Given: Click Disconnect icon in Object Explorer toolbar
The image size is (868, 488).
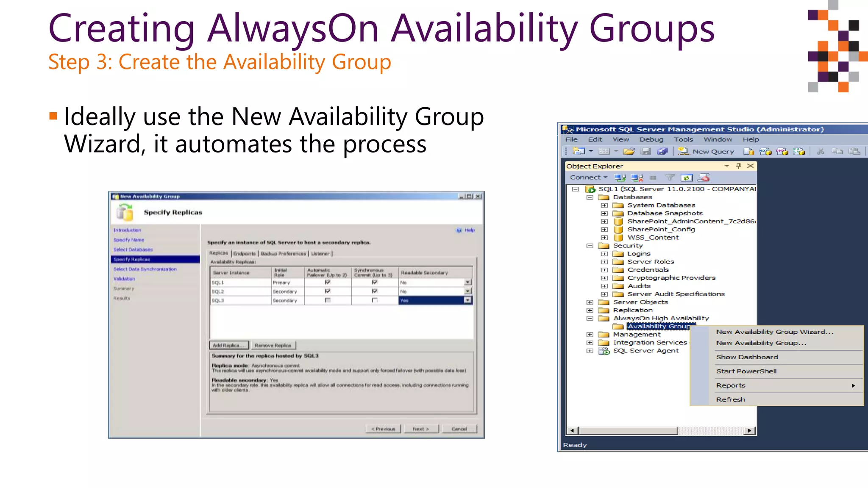Looking at the screenshot, I should (x=637, y=177).
